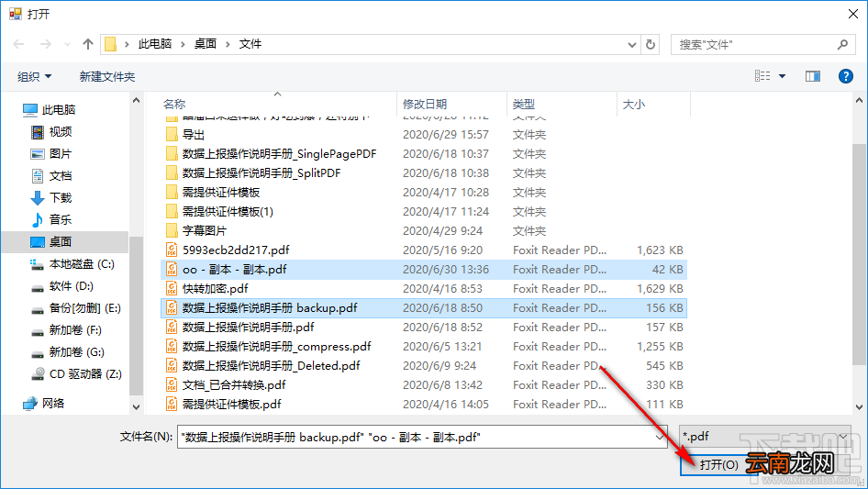Select 下载 in navigation pane

point(51,197)
